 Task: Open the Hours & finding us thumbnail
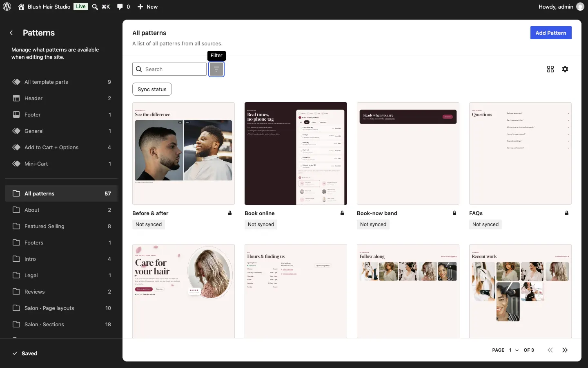(296, 291)
